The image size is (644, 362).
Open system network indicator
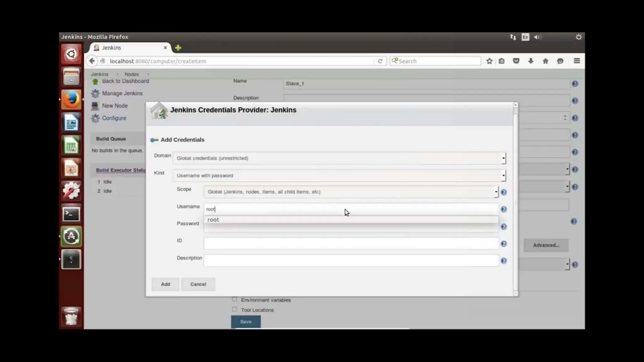[513, 37]
